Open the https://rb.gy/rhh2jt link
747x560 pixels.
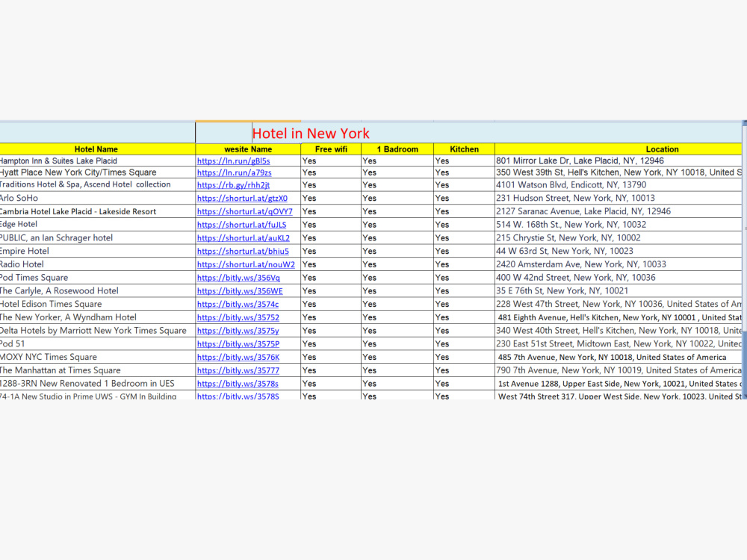(233, 184)
